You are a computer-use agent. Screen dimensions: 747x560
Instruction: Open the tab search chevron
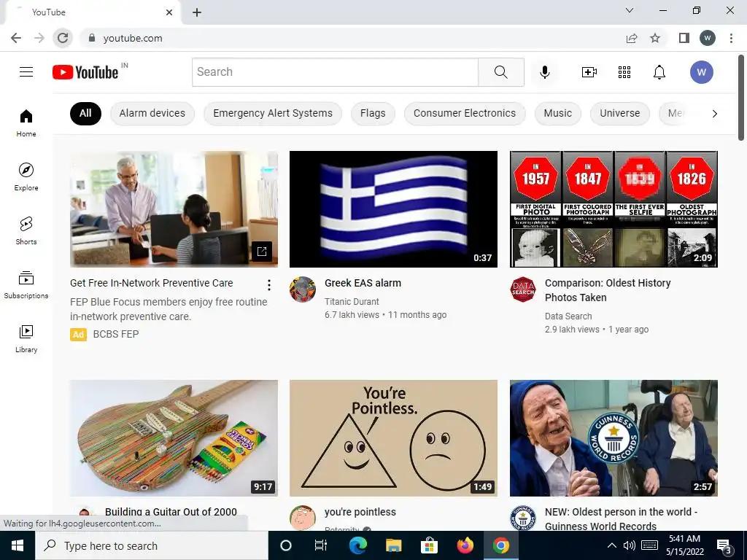[630, 10]
